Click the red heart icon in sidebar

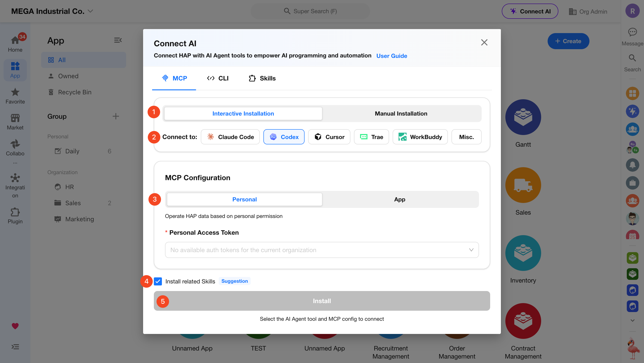[15, 326]
